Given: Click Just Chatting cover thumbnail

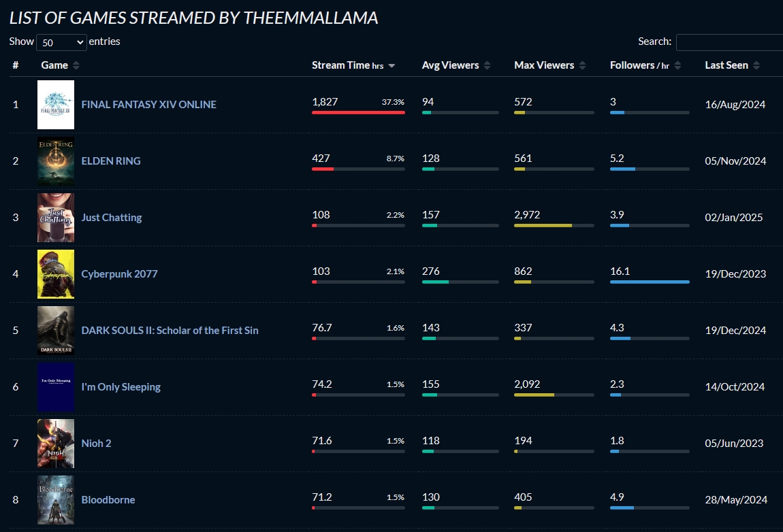Looking at the screenshot, I should click(56, 218).
